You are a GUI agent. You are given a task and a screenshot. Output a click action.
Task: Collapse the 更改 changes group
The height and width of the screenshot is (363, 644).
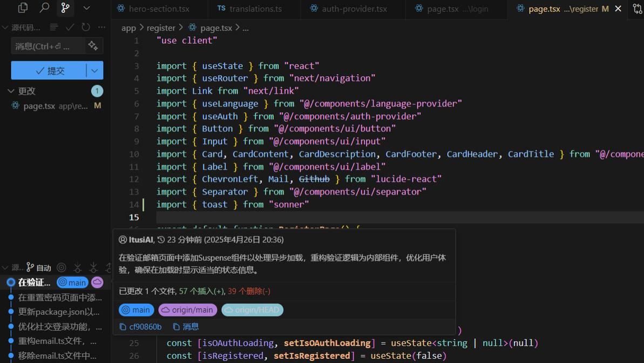click(x=11, y=91)
